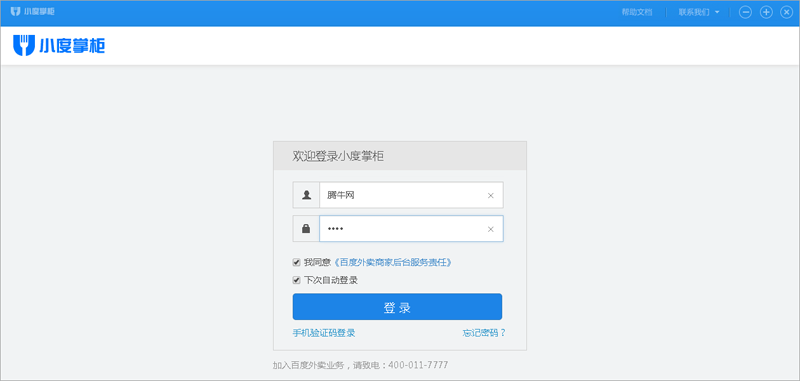Click the 欢迎登录小度掌柜 heading text
Screen dimensions: 800x381
pyautogui.click(x=338, y=156)
